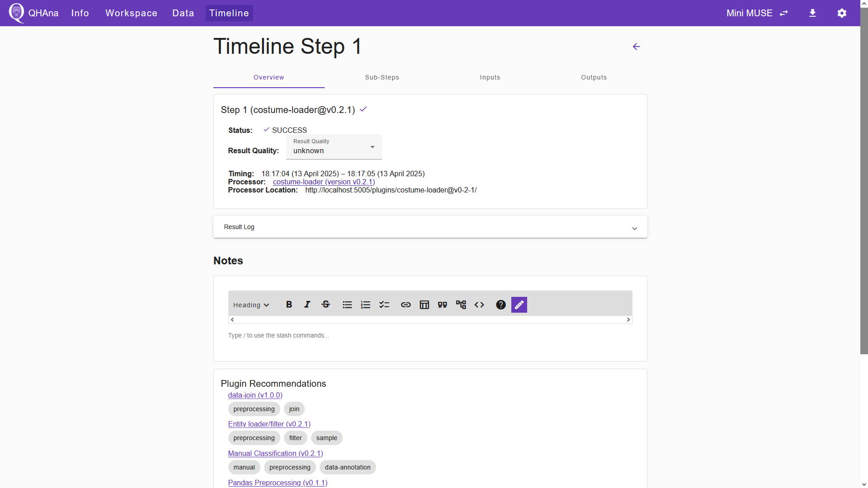Image resolution: width=868 pixels, height=488 pixels.
Task: Open the data-join (v1.0.0) plugin link
Action: click(x=255, y=395)
